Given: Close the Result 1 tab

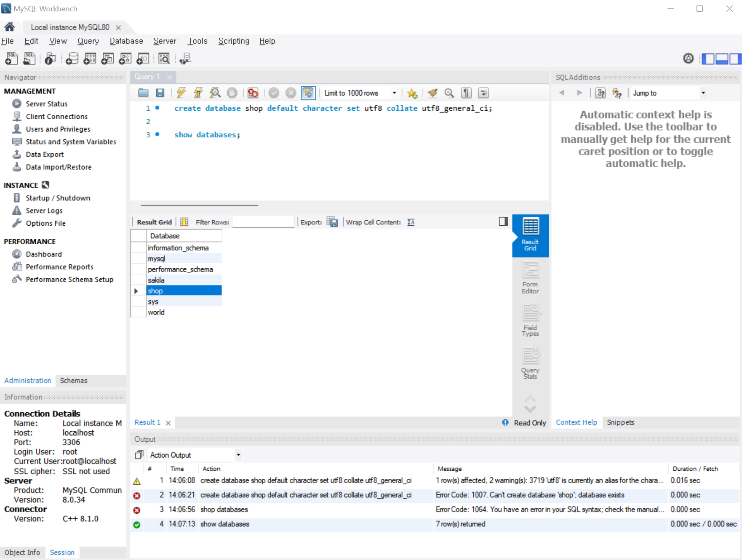Looking at the screenshot, I should tap(168, 423).
